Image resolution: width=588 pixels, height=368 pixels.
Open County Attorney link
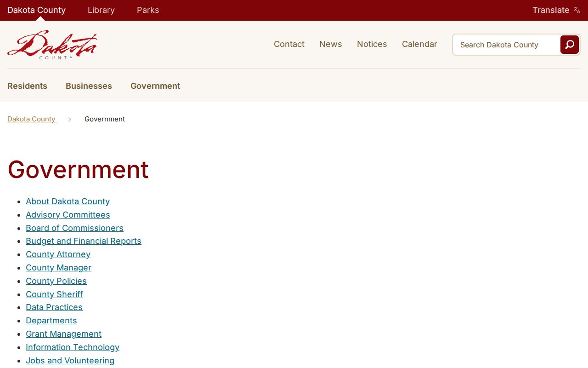click(58, 254)
